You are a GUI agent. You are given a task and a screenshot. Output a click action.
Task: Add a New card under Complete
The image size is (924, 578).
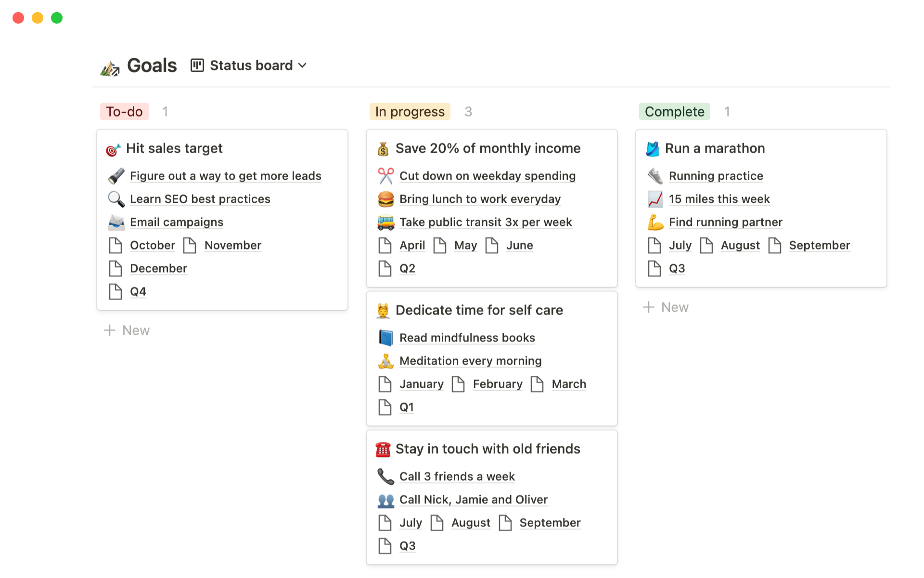point(666,307)
